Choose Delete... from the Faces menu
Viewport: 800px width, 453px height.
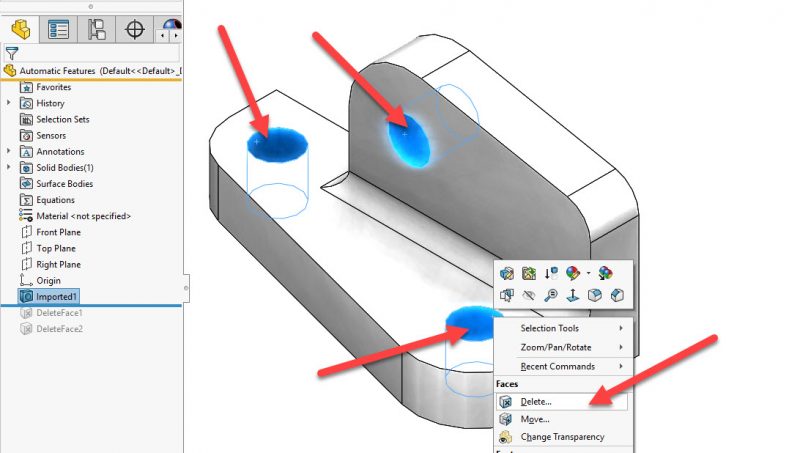[x=536, y=401]
